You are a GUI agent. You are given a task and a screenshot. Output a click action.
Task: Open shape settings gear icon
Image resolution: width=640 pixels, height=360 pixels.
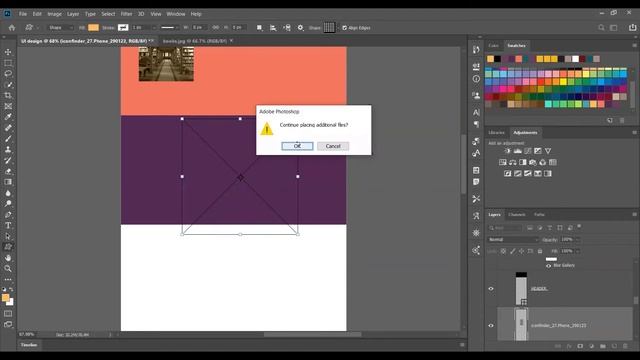click(300, 28)
